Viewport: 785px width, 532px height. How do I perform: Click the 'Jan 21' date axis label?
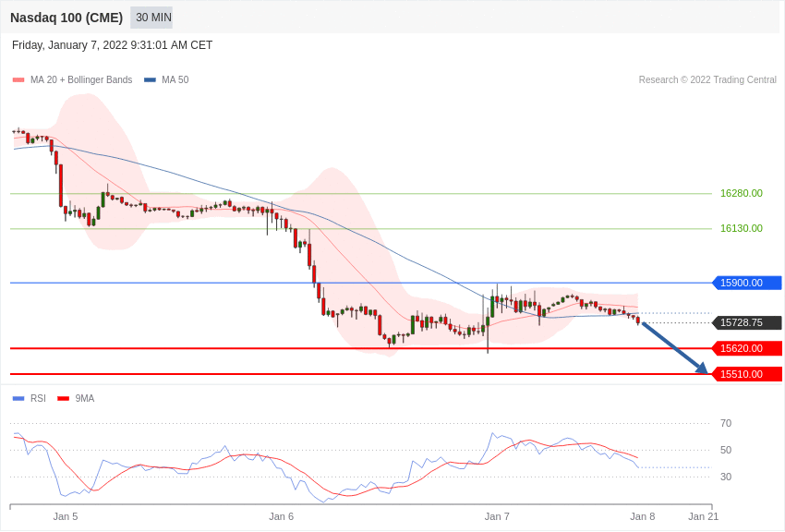tap(704, 516)
